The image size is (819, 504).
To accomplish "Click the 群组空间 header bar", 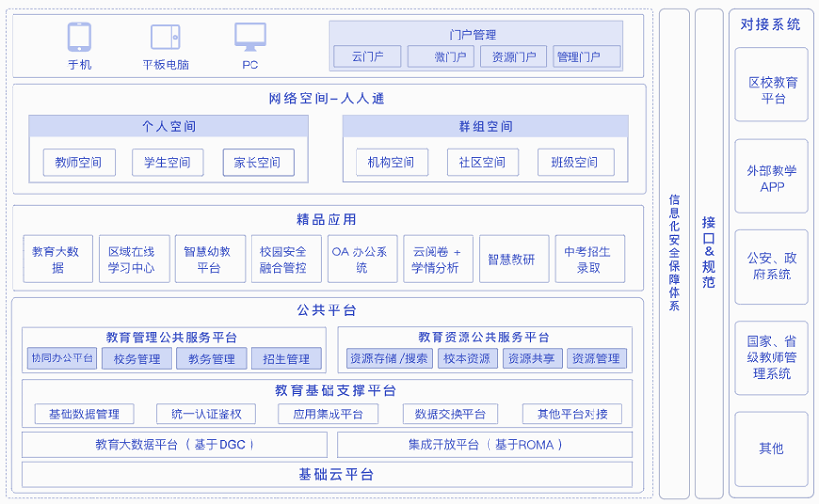I will coord(486,126).
